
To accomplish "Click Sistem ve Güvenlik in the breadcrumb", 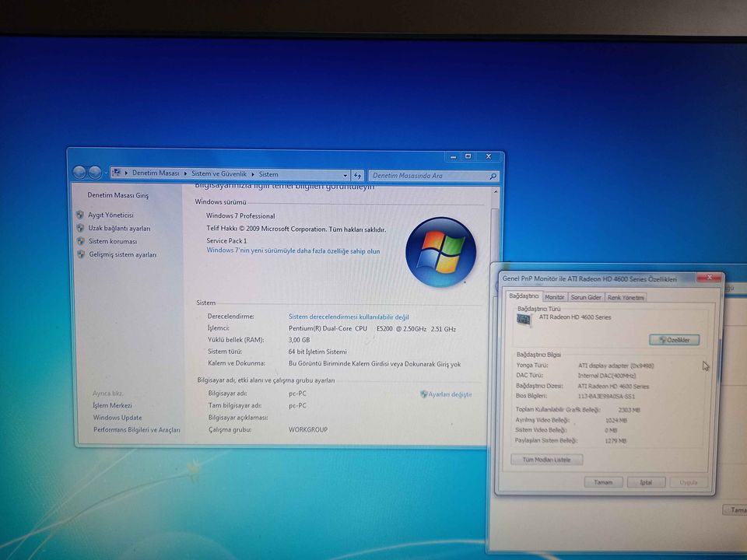I will coord(219,173).
